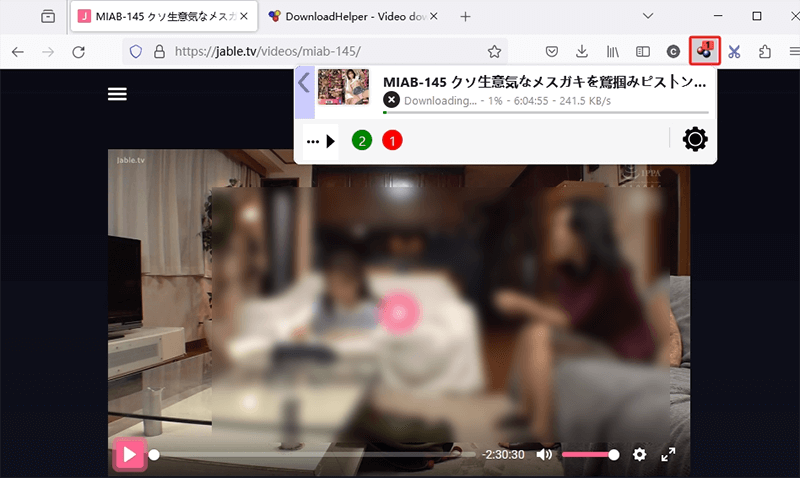
Task: Bookmark this page with the star
Action: (x=494, y=52)
